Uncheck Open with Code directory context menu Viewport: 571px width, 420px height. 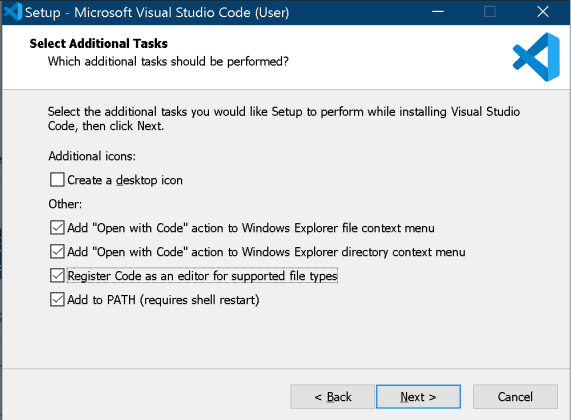point(57,252)
